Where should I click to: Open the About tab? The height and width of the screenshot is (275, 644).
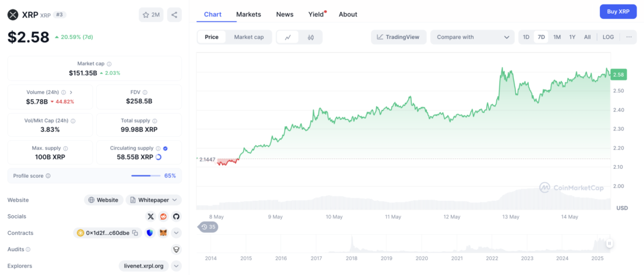tap(348, 14)
